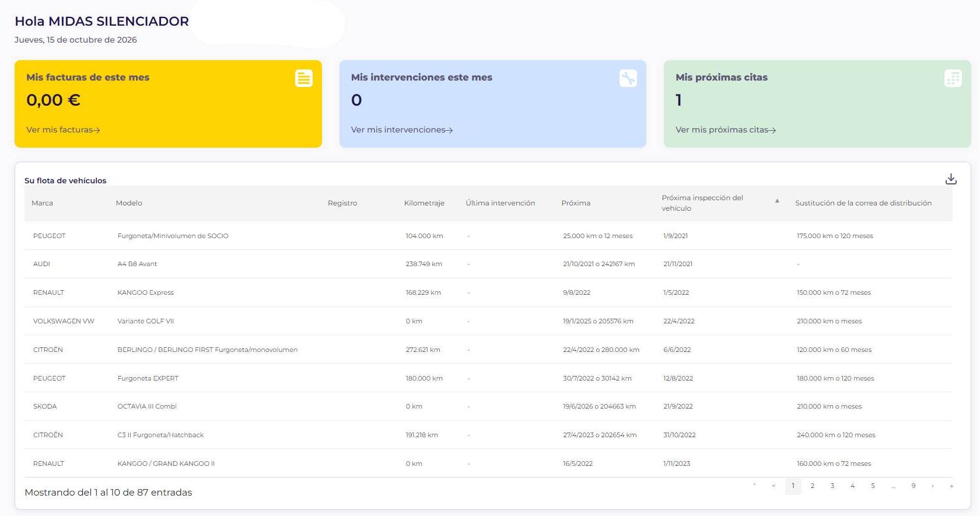Click the wrench icon on the interventions card
The height and width of the screenshot is (516, 980).
coord(628,78)
